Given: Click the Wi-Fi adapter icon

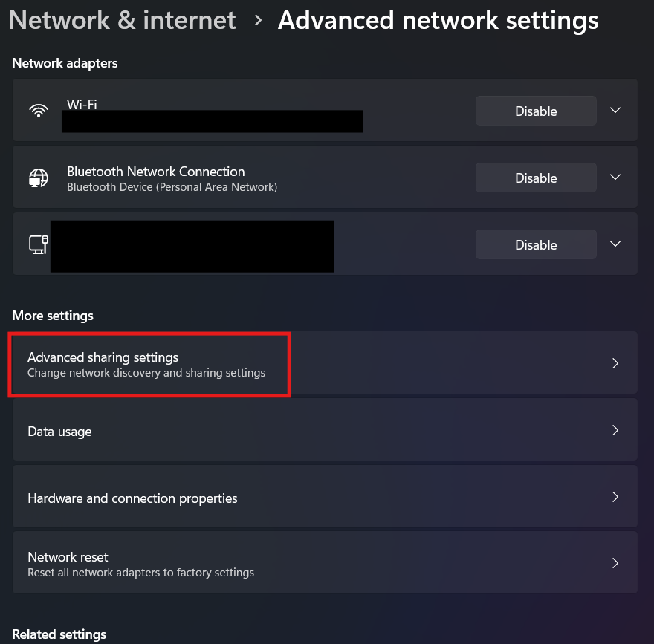Looking at the screenshot, I should [39, 111].
